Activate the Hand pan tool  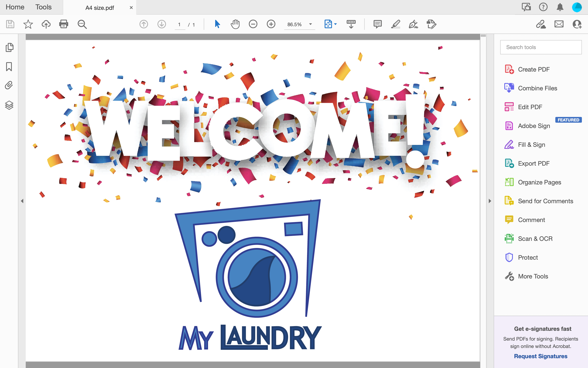(235, 24)
